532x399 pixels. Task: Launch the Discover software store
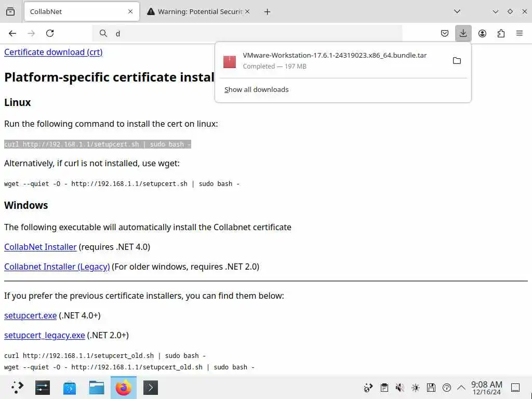point(70,388)
